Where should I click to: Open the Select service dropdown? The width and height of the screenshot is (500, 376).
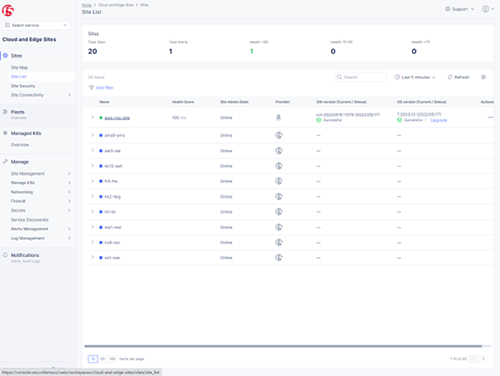coord(36,25)
